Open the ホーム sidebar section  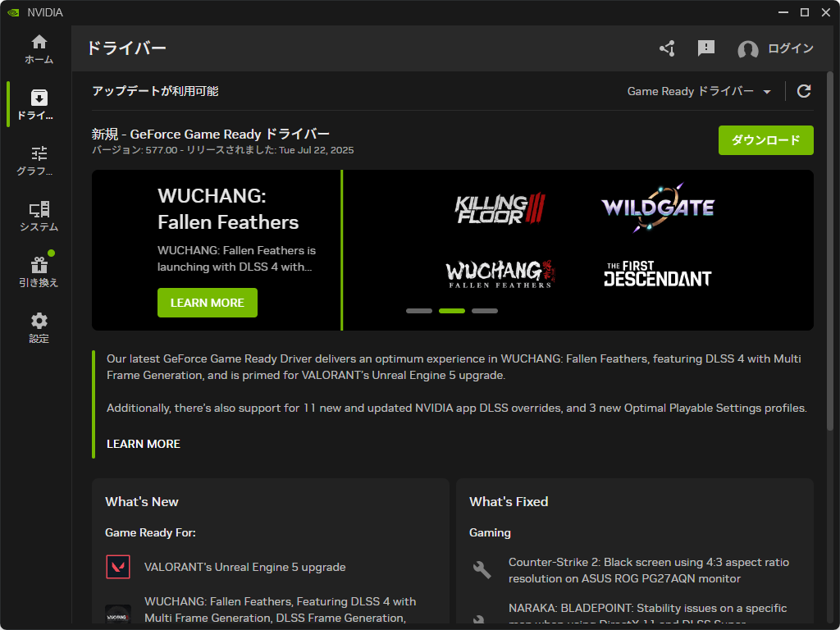click(38, 47)
